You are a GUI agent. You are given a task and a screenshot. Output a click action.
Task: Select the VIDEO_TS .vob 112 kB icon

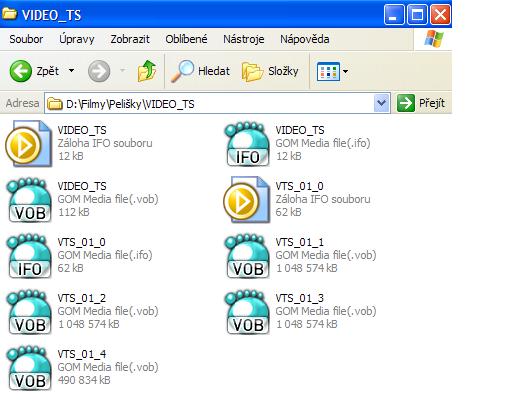coord(29,200)
